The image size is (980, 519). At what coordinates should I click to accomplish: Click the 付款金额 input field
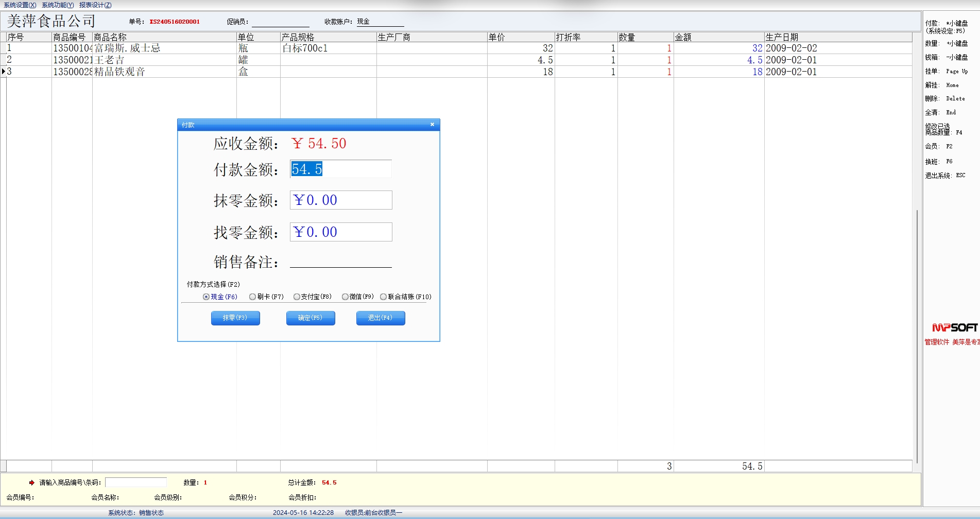pyautogui.click(x=340, y=169)
